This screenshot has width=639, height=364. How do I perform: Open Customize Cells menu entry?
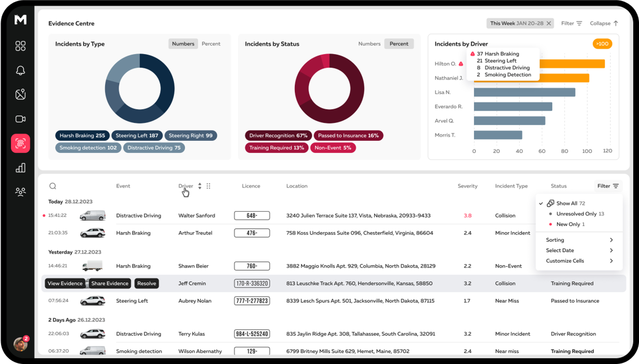(x=579, y=261)
